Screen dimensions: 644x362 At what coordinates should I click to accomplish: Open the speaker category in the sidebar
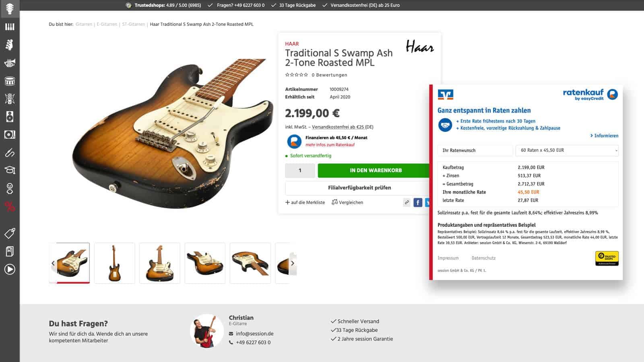[10, 117]
